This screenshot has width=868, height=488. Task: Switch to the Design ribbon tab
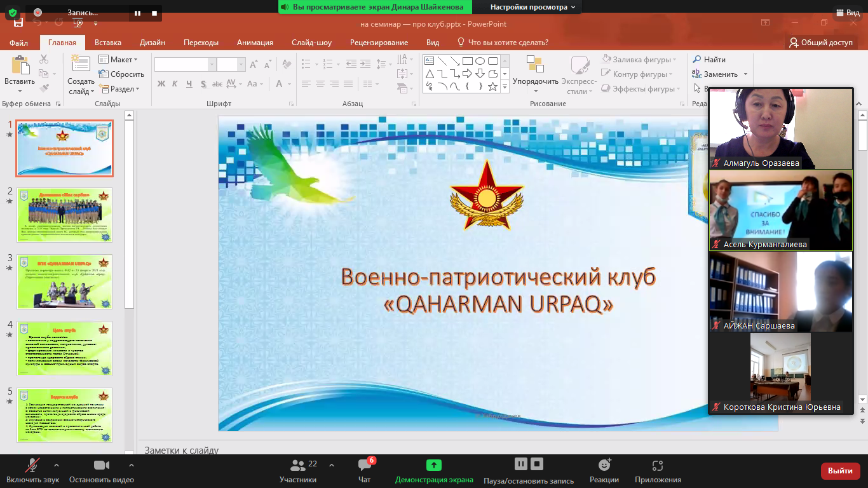point(153,43)
